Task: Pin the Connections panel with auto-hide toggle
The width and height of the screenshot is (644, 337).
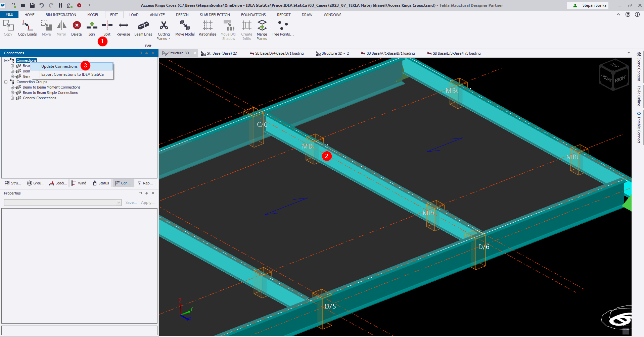Action: [x=146, y=53]
